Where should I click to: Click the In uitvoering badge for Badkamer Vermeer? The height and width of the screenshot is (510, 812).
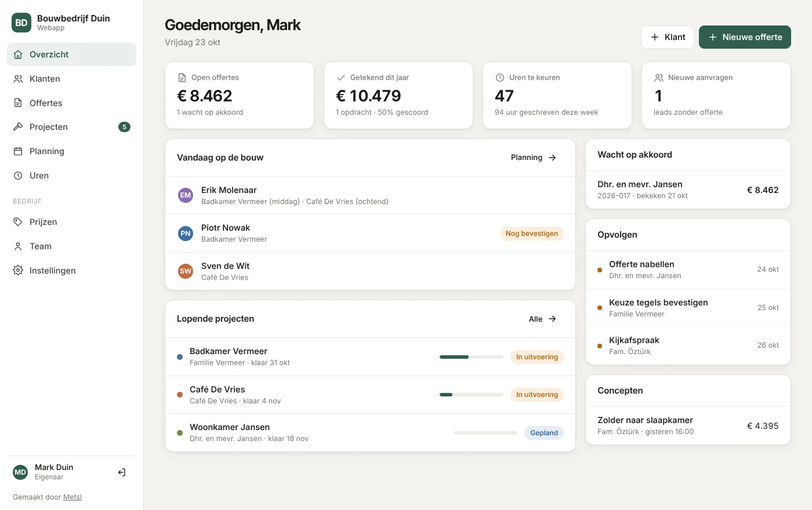point(537,357)
